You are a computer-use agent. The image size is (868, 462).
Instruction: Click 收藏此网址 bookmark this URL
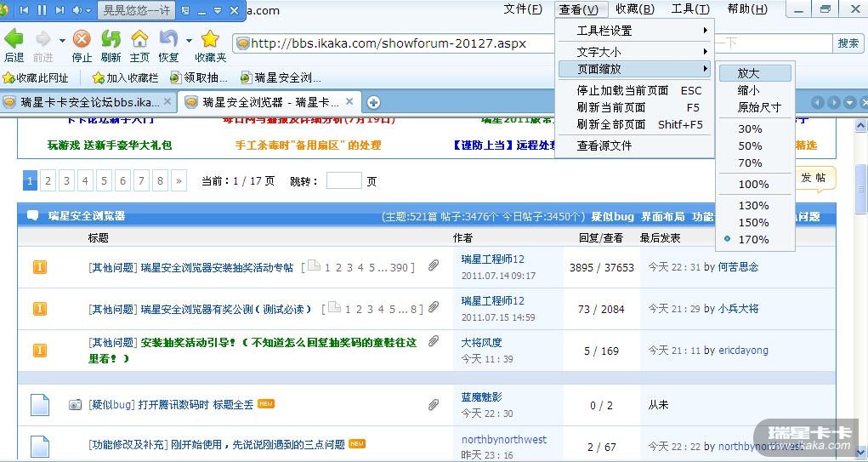[x=36, y=77]
